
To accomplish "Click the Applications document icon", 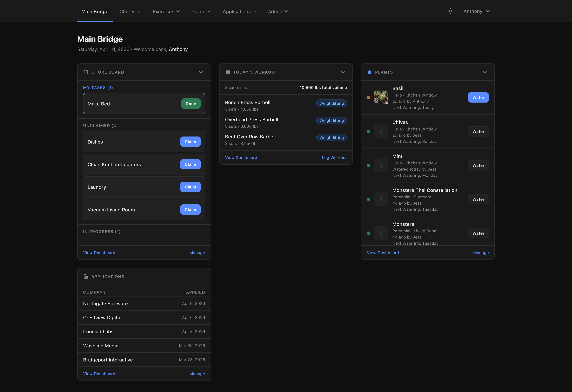I will click(86, 276).
